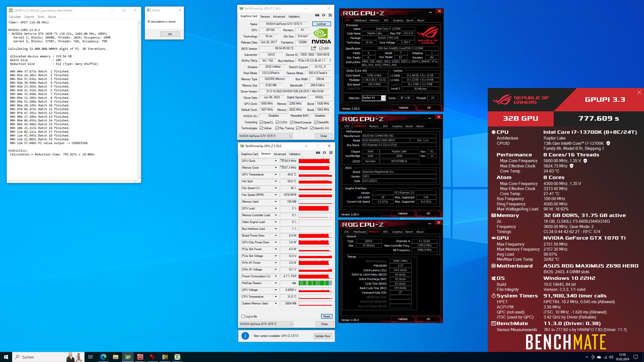Toggle OpenCL checkbox
Viewport: 644px width, 362px height.
tap(261, 122)
